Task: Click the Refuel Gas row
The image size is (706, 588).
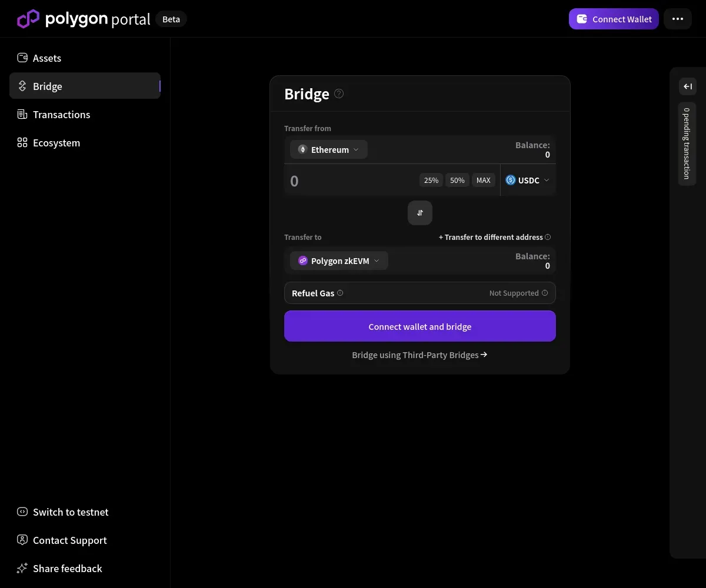Action: tap(420, 293)
